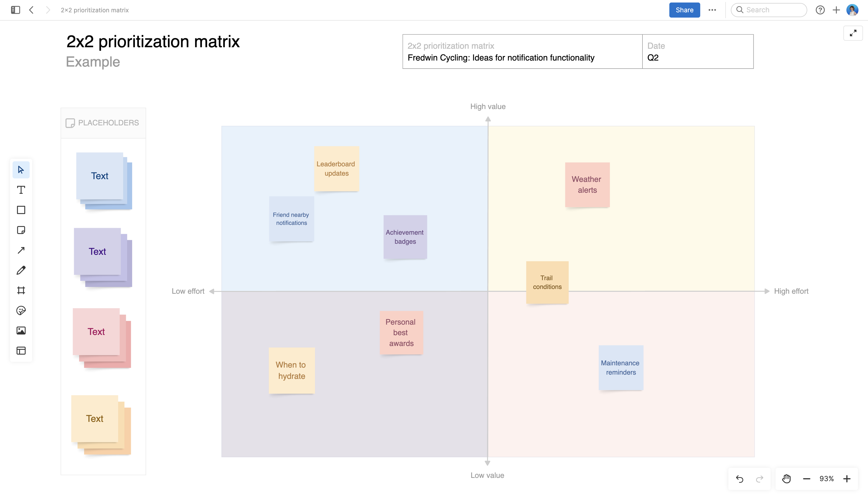Screen dimensions: 868x500
Task: Return via the back arrow
Action: point(31,10)
